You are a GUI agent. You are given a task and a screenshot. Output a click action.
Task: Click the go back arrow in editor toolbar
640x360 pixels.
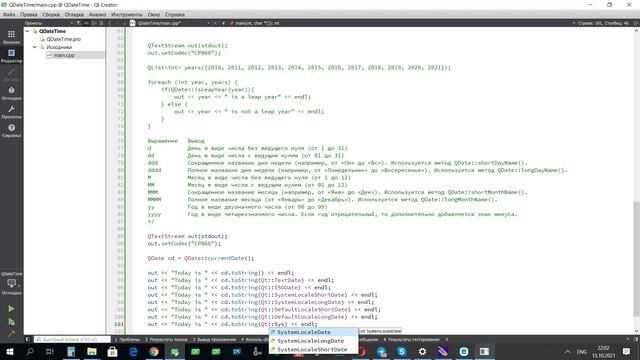[x=110, y=23]
